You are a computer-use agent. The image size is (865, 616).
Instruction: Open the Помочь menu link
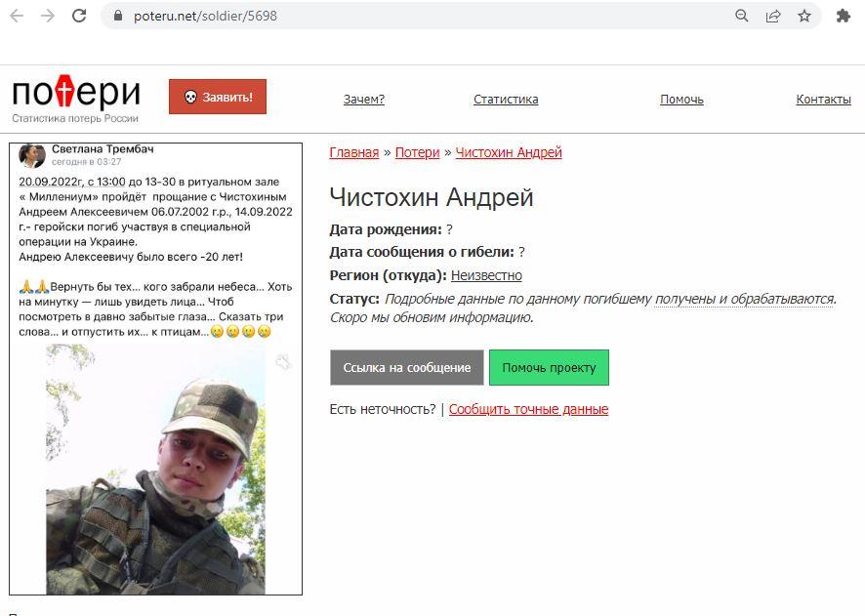[681, 100]
